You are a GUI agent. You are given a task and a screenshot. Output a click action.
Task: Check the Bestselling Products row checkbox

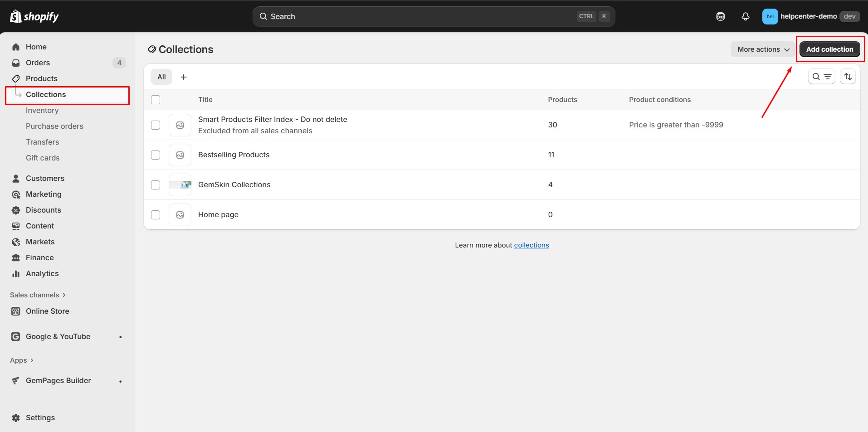click(x=156, y=155)
